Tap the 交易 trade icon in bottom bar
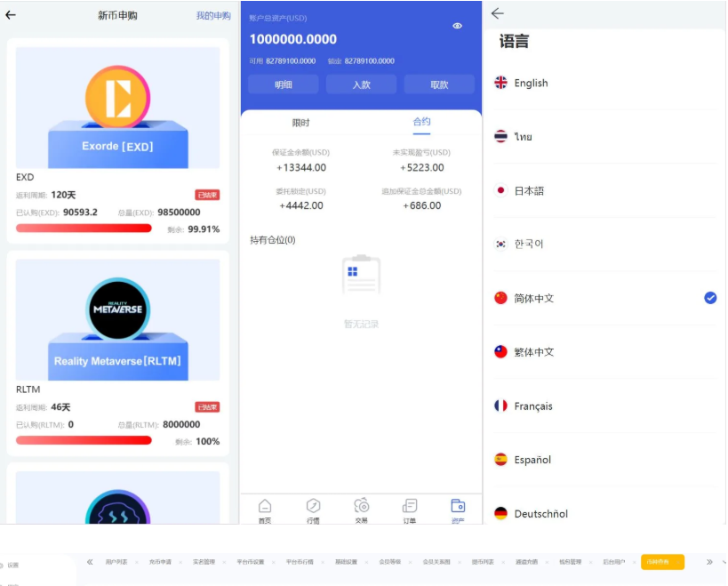The height and width of the screenshot is (586, 728). (361, 510)
